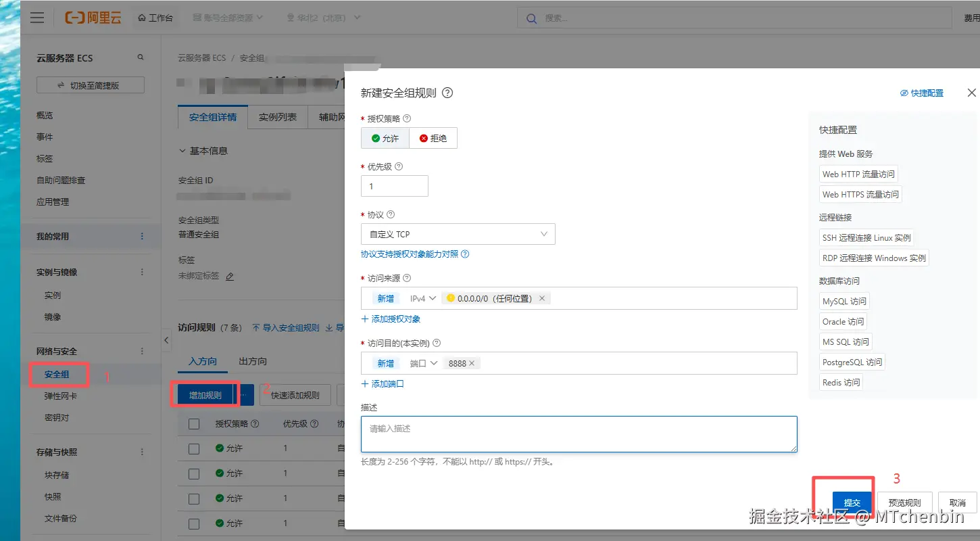Open 弹性网卡 in the sidebar
The image size is (980, 541).
coord(61,396)
